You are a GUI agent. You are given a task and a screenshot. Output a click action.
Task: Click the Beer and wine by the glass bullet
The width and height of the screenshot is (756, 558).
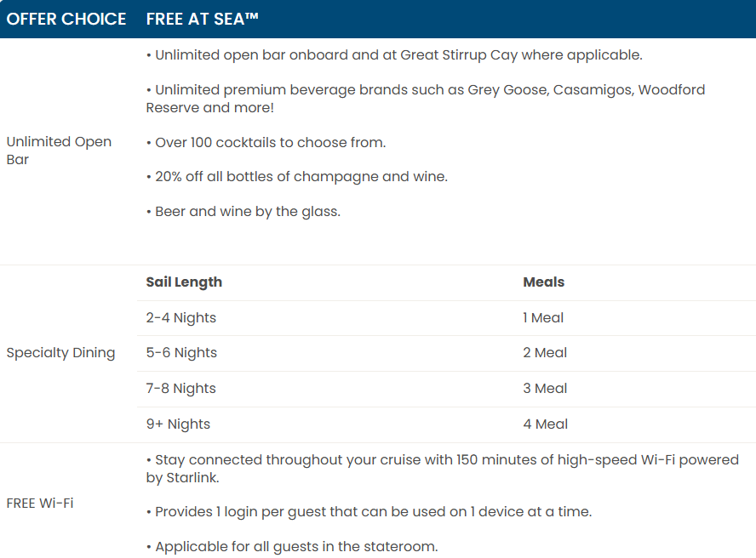click(x=243, y=212)
